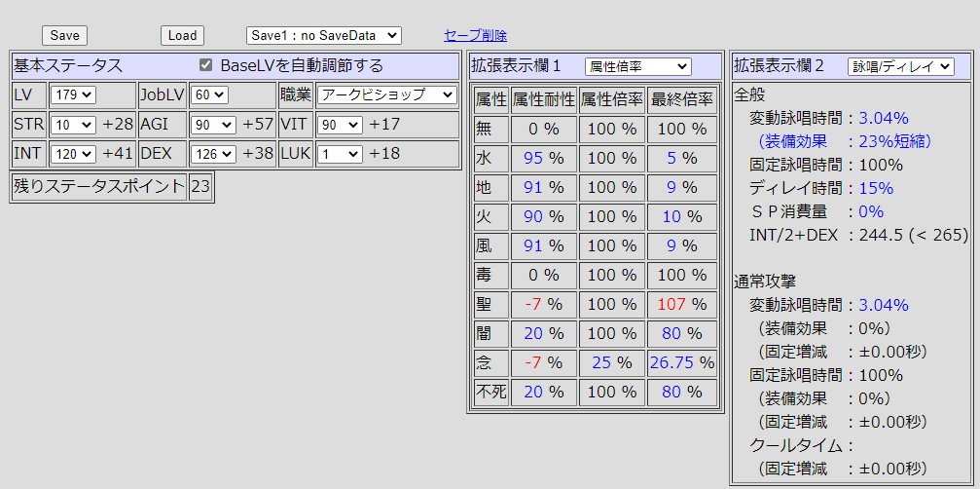Open the 職業 アークビショップ dropdown
The width and height of the screenshot is (980, 489).
click(x=387, y=95)
